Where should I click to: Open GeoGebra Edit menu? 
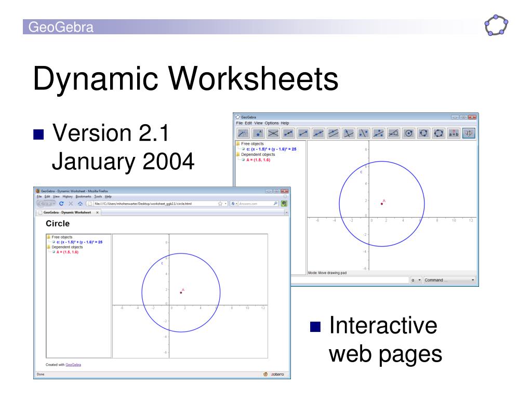point(248,123)
